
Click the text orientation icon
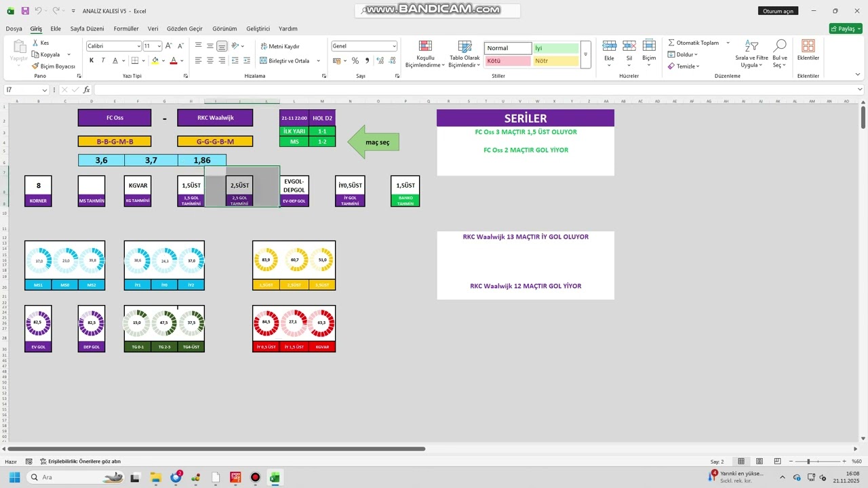235,46
